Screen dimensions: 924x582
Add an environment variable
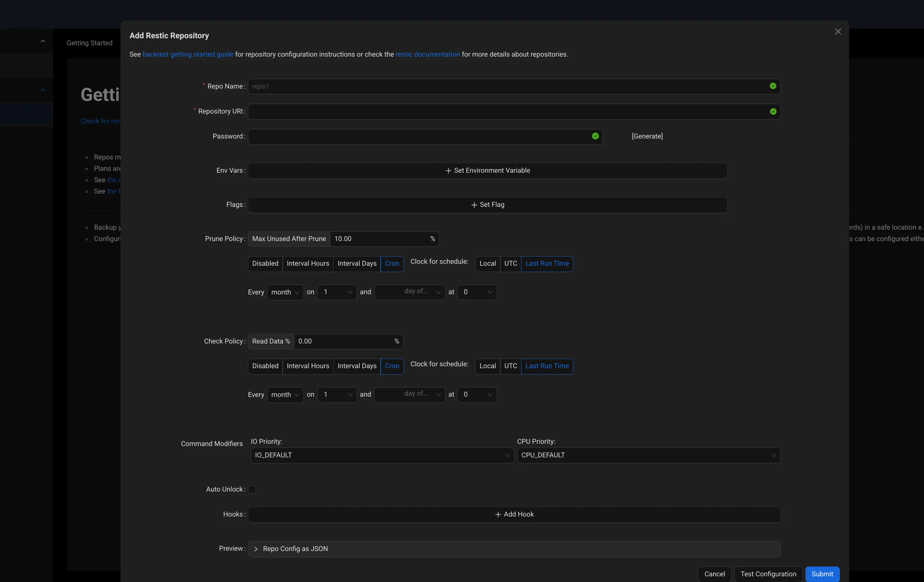(487, 170)
